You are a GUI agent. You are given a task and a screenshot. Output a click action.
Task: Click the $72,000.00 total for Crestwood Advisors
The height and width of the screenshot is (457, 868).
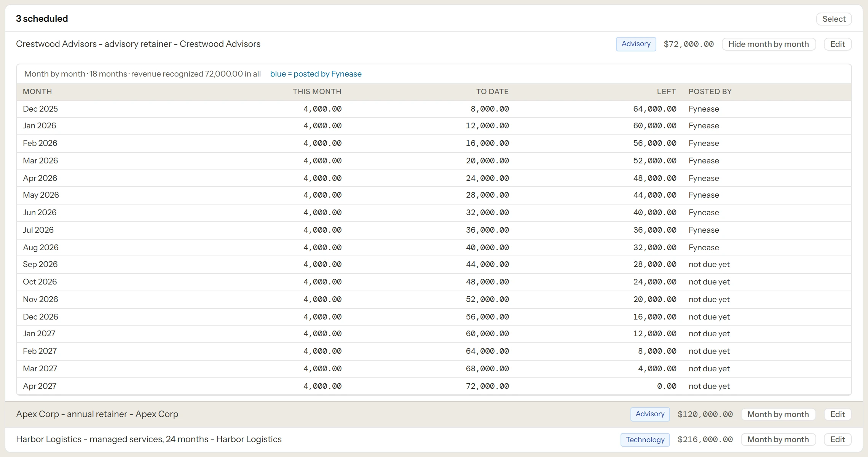coord(688,44)
